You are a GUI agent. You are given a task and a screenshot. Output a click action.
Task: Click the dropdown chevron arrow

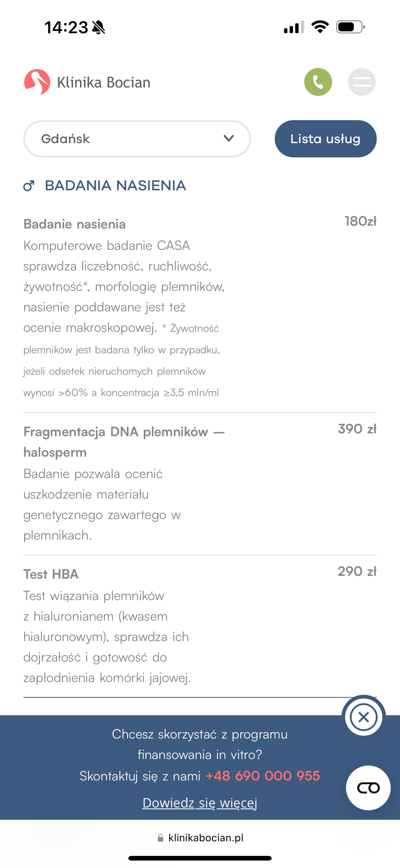tap(229, 138)
